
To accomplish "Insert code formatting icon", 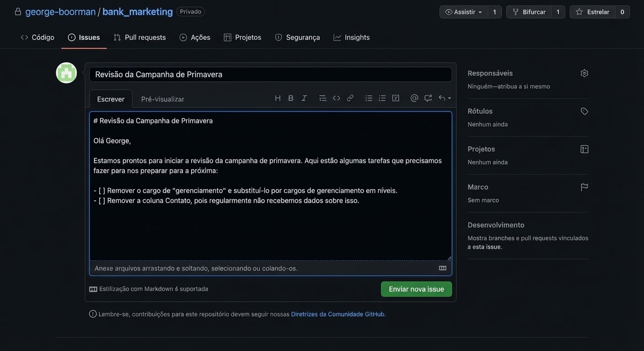I will [337, 98].
